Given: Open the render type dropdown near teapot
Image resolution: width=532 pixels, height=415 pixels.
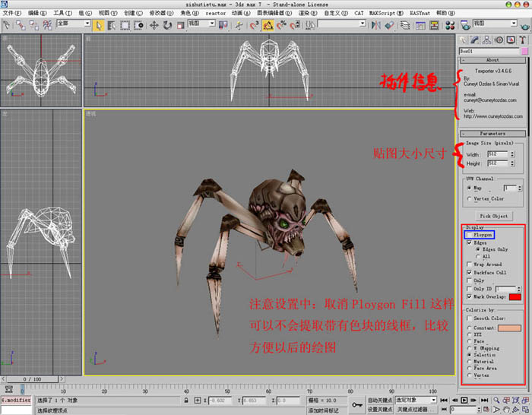Looking at the screenshot, I should (x=495, y=23).
